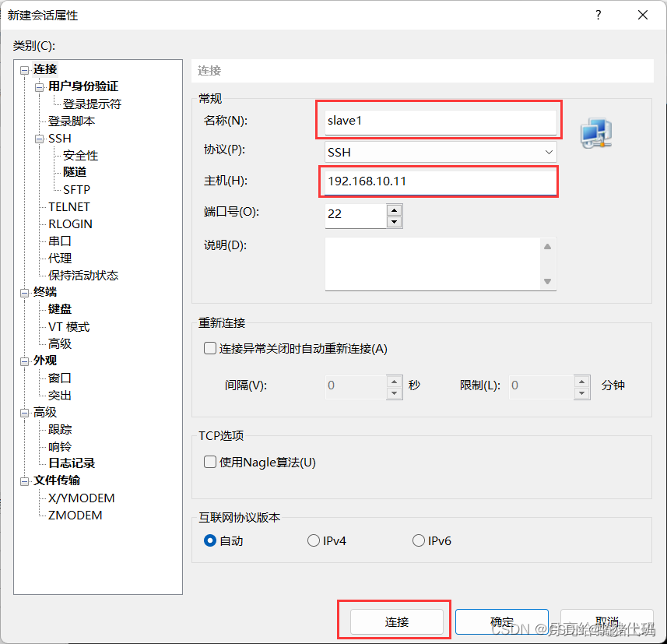Collapse the 用户身份验证 tree node
This screenshot has height=644, width=667.
[x=40, y=87]
